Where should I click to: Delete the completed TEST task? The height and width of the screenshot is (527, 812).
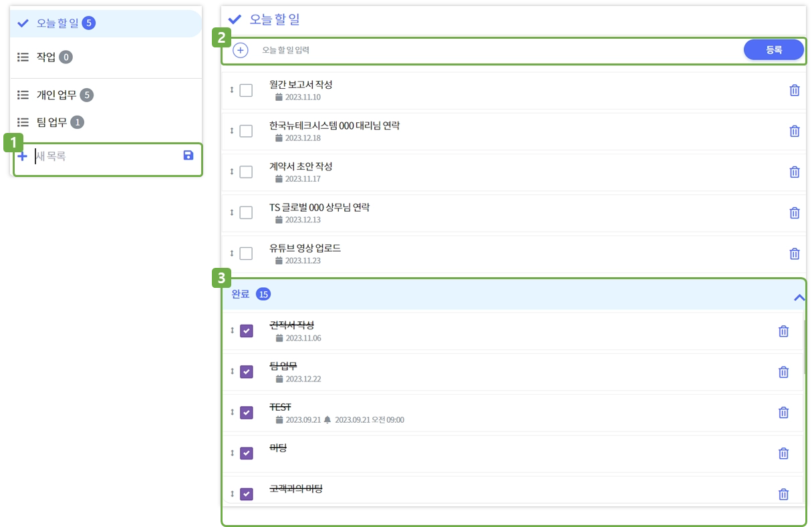point(784,413)
